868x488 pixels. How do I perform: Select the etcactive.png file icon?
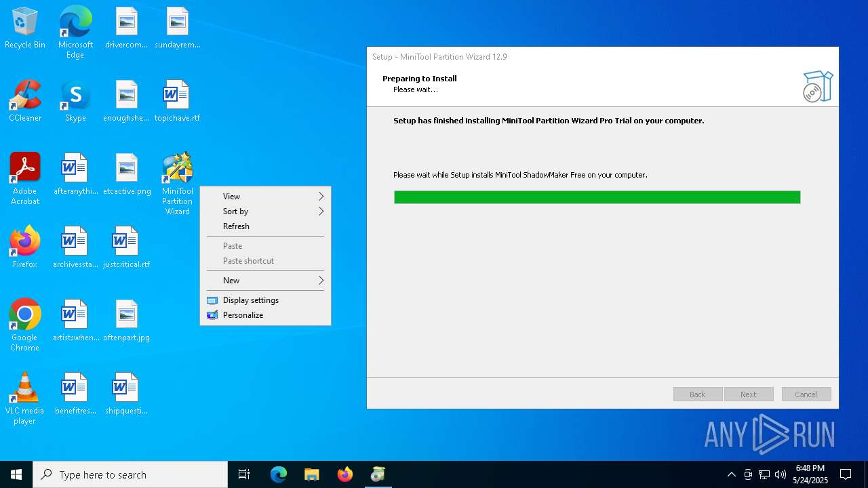127,175
